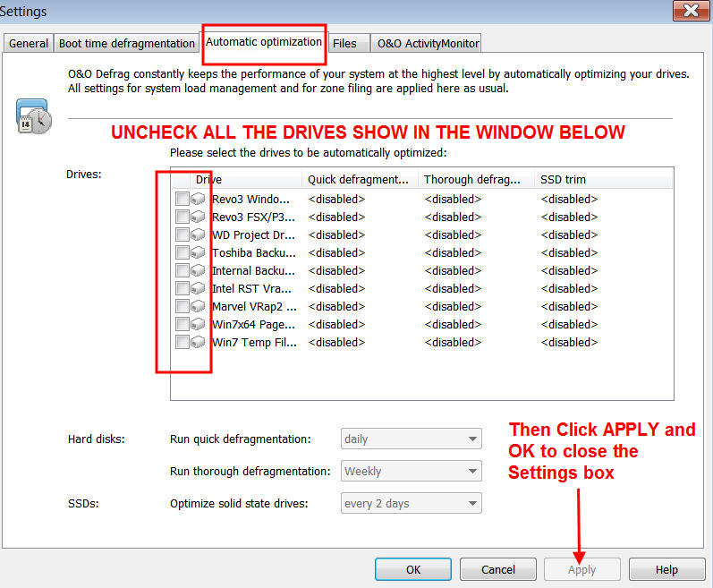The height and width of the screenshot is (588, 713).
Task: Toggle the checkbox for Intel RST Vra... drive
Action: (182, 288)
